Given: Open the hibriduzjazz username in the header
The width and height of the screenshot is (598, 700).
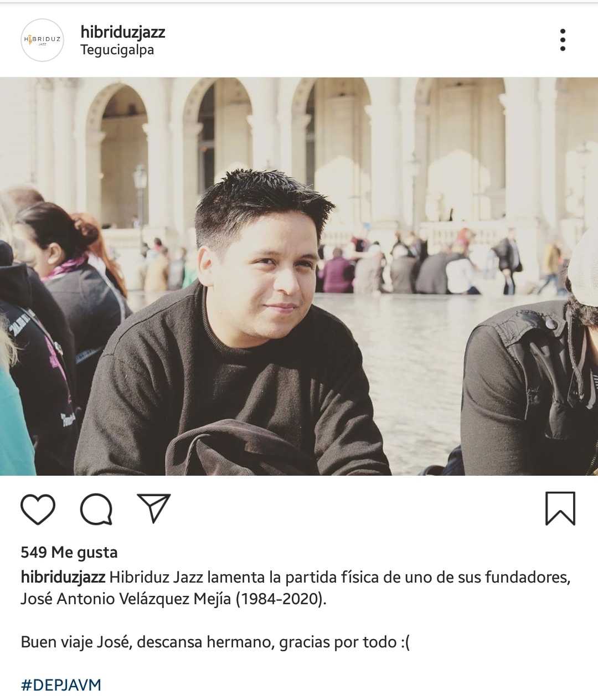Looking at the screenshot, I should (123, 32).
